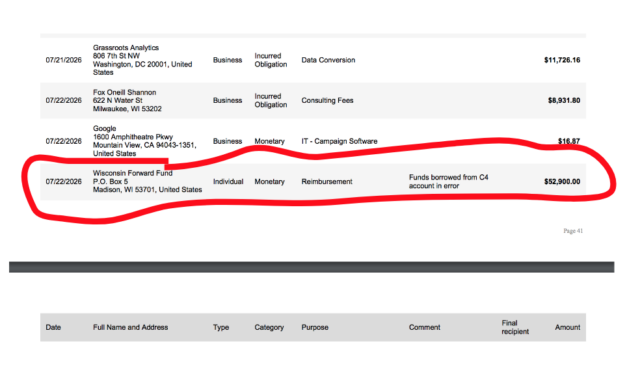Image resolution: width=627 pixels, height=376 pixels.
Task: Click the 'Funds borrowed from C4 account in error' comment
Action: coord(449,182)
